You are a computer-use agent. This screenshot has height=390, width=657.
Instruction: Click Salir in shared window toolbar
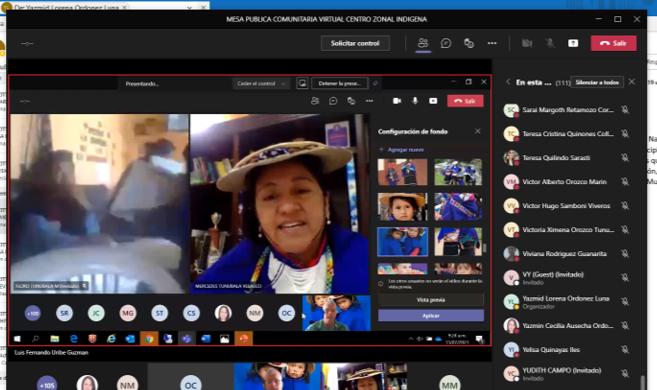(x=465, y=101)
